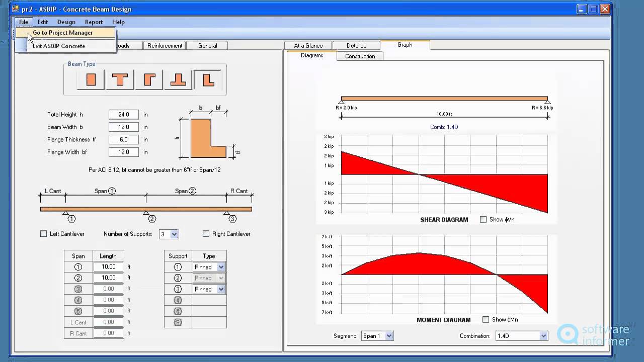Viewport: 644px width, 362px height.
Task: Pick the top-flange spandrel beam type icon
Action: [149, 79]
